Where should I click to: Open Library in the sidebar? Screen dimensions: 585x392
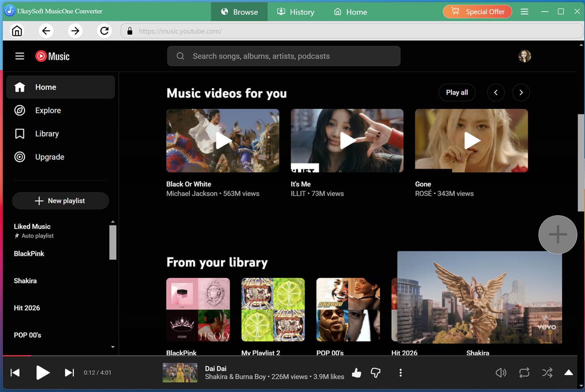pos(60,134)
